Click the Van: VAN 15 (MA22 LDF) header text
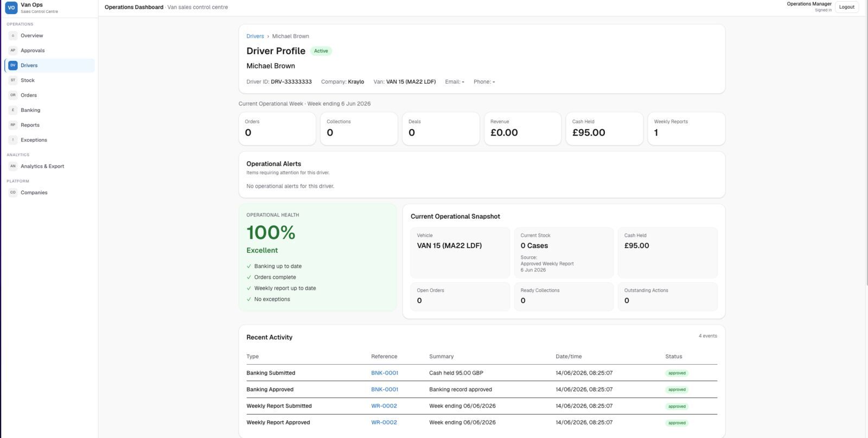868x438 pixels. [x=405, y=82]
